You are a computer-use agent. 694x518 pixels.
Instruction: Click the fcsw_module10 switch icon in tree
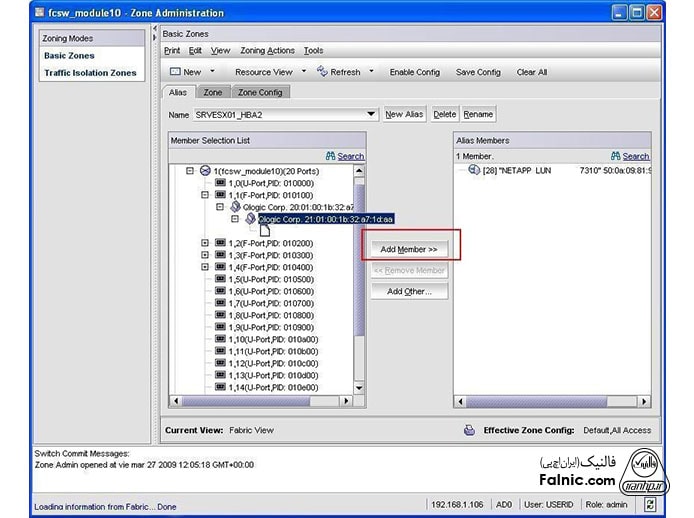205,172
